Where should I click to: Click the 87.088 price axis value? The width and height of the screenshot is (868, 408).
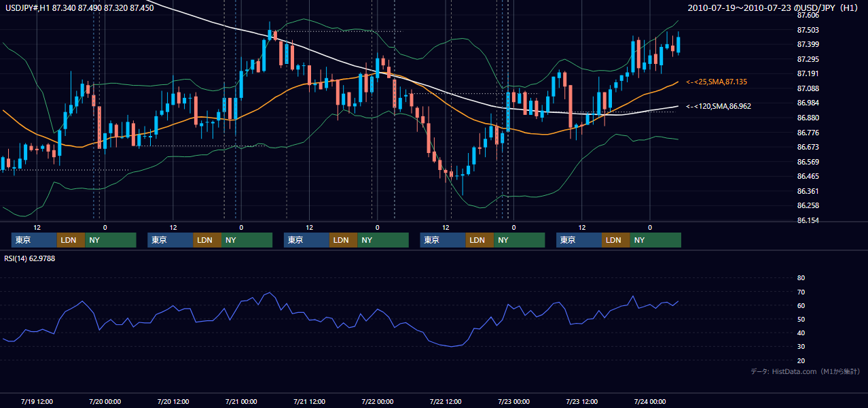(x=808, y=88)
